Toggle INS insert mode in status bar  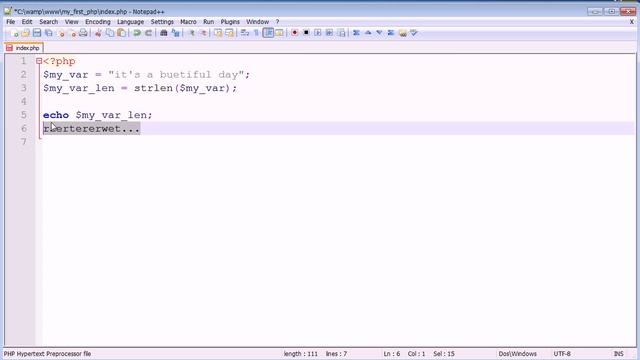619,354
